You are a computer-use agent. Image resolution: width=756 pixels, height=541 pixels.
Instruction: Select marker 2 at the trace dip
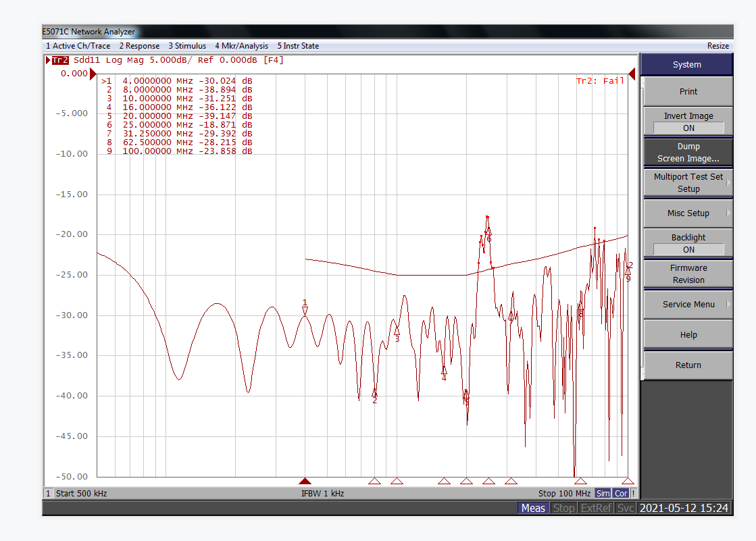[375, 392]
